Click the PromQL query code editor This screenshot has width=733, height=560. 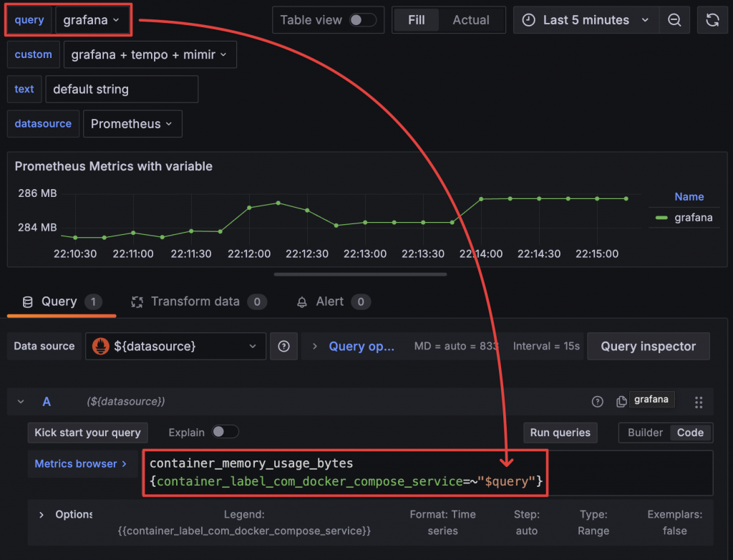tap(427, 473)
